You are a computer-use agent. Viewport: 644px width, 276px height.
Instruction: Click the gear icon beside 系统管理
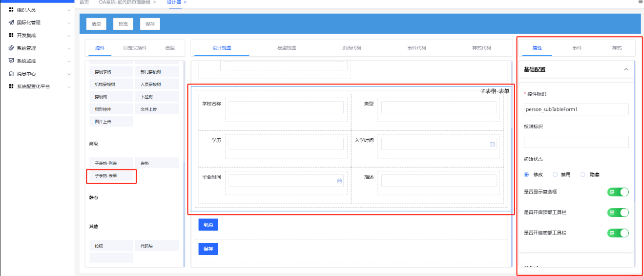[11, 48]
